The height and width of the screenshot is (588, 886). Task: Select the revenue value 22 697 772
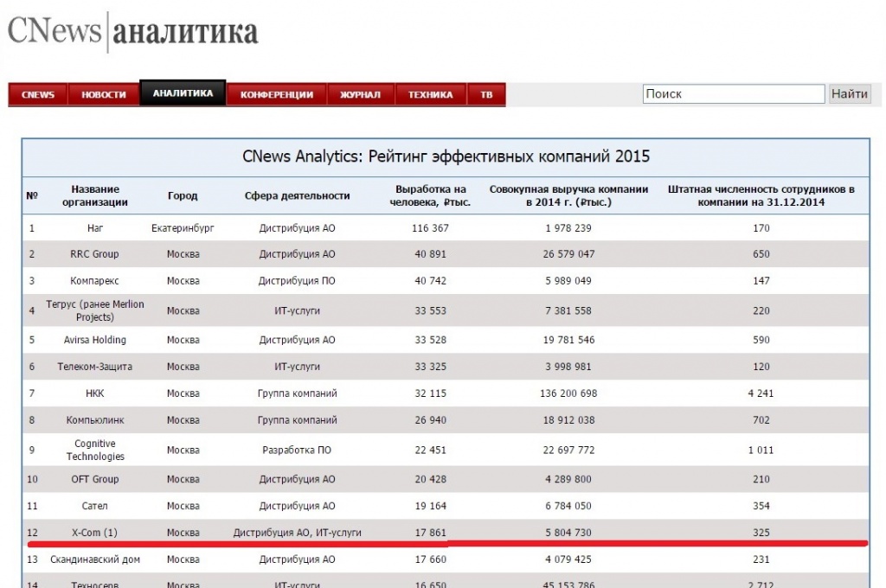pos(568,451)
